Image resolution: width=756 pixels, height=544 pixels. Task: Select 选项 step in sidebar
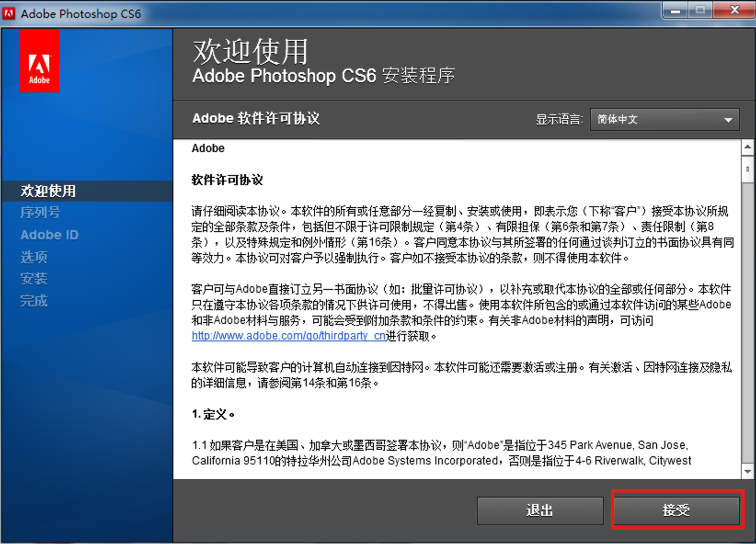34,257
